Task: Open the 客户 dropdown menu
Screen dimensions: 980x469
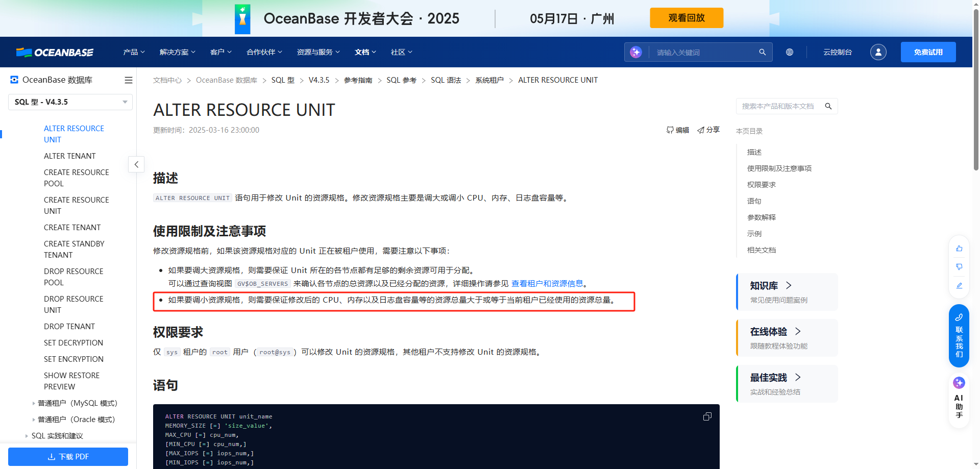Action: point(220,52)
